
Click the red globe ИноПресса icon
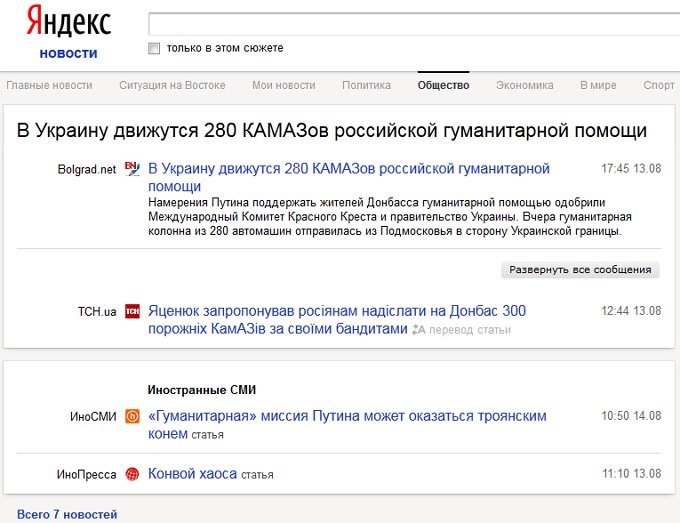tap(132, 474)
